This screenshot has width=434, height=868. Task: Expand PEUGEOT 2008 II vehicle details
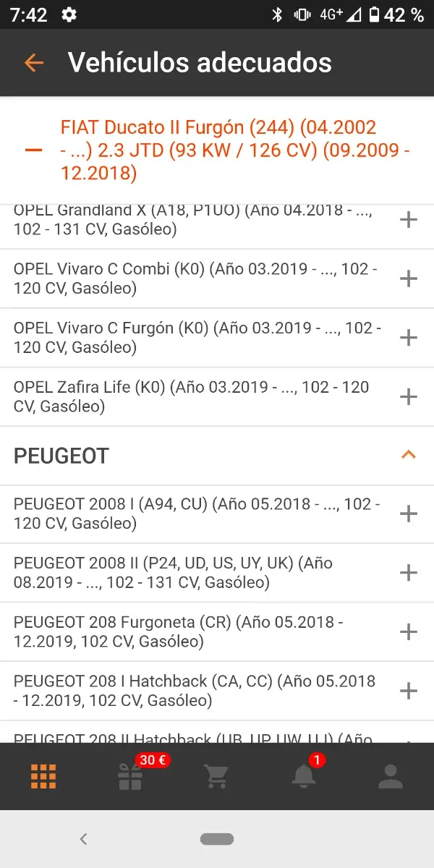coord(409,572)
